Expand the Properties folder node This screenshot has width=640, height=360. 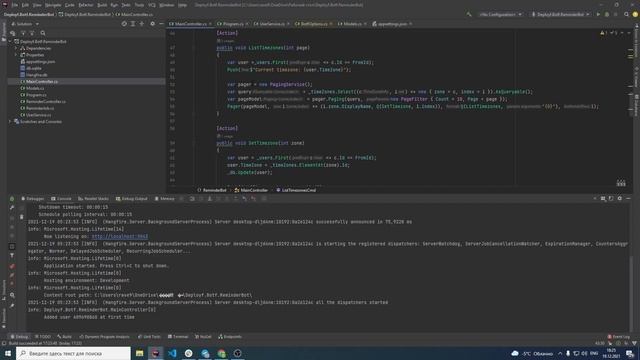click(16, 55)
